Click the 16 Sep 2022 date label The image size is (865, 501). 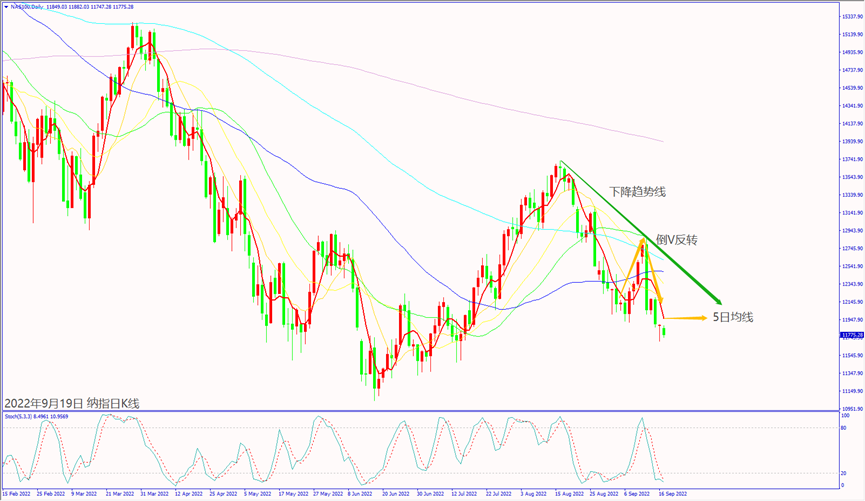click(x=671, y=494)
